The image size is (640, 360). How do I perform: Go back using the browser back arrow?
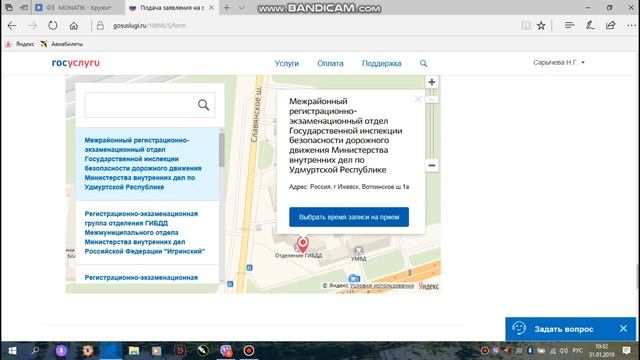pyautogui.click(x=12, y=26)
